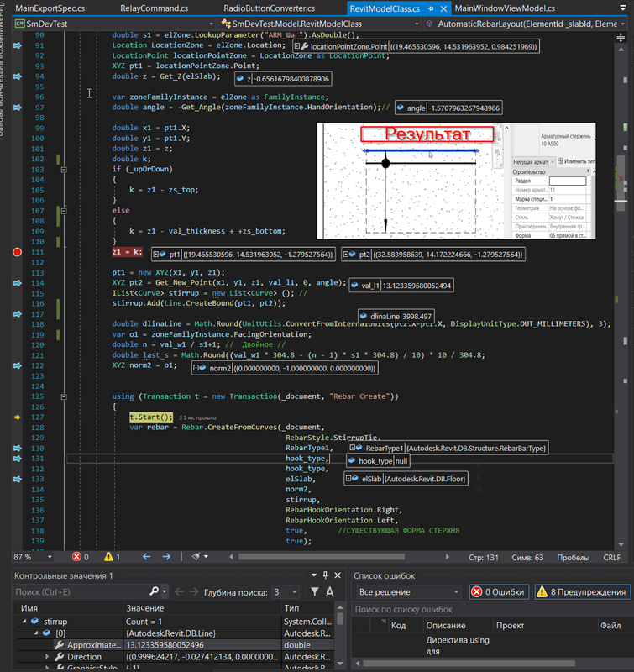Click the editor vertical scrollbar up arrow
This screenshot has height=672, width=634.
coord(621,50)
